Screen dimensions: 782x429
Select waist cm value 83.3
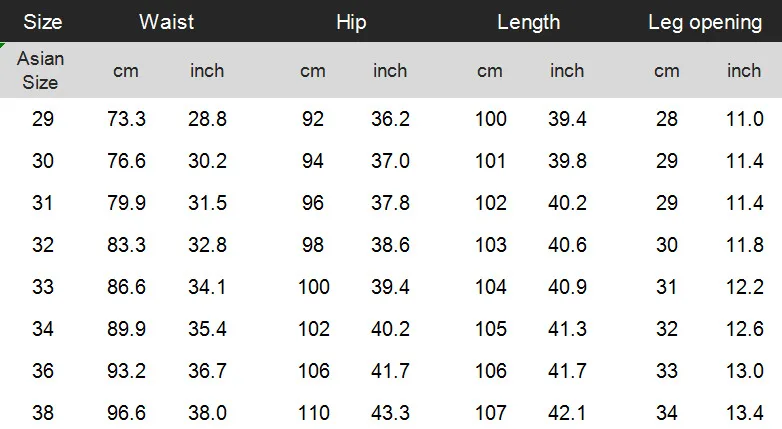pyautogui.click(x=126, y=244)
